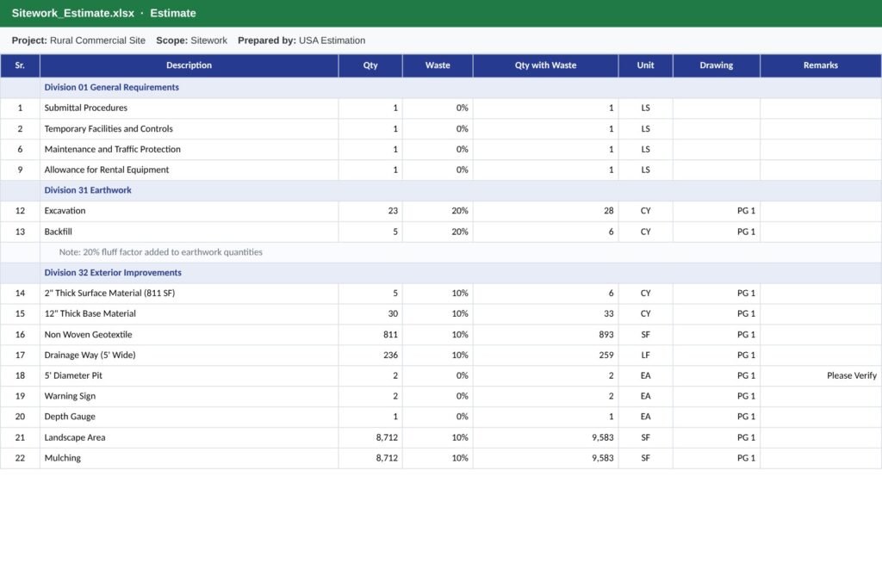Select the Waste column header
Image resolution: width=882 pixels, height=588 pixels.
click(x=438, y=65)
